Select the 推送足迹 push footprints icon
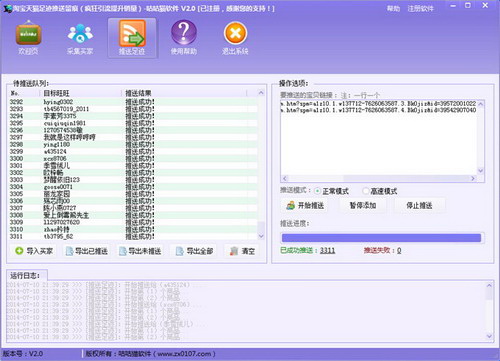Screen dimensions: 500x361 [132, 38]
